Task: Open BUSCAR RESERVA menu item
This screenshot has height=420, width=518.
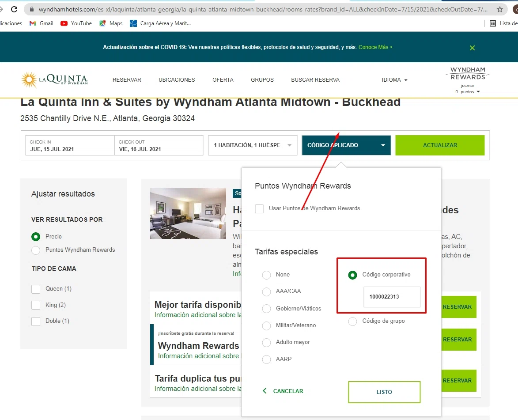Action: (x=315, y=80)
